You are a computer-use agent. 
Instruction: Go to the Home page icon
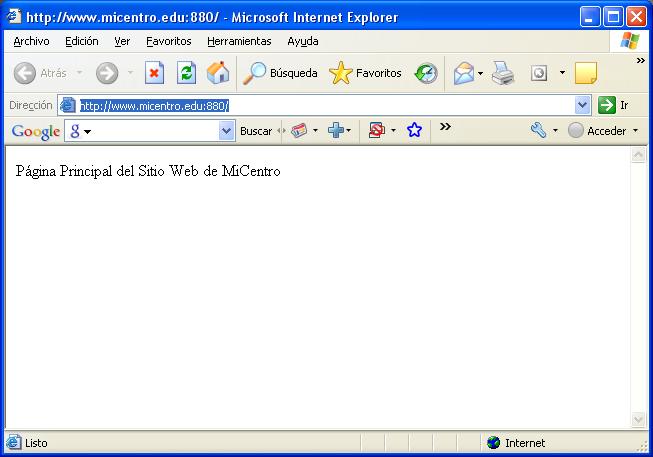coord(217,73)
